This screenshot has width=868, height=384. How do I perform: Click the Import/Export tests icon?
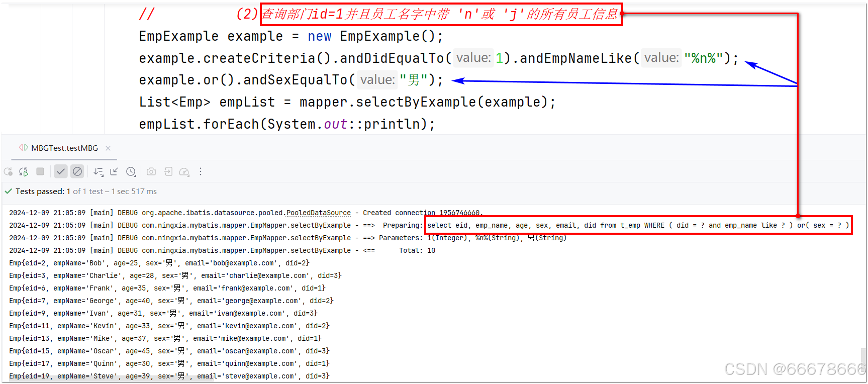[x=168, y=172]
